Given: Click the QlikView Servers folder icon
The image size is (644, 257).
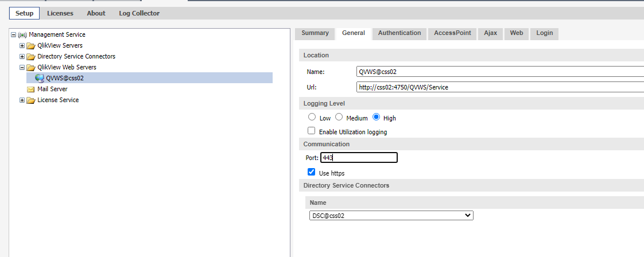Looking at the screenshot, I should [31, 45].
